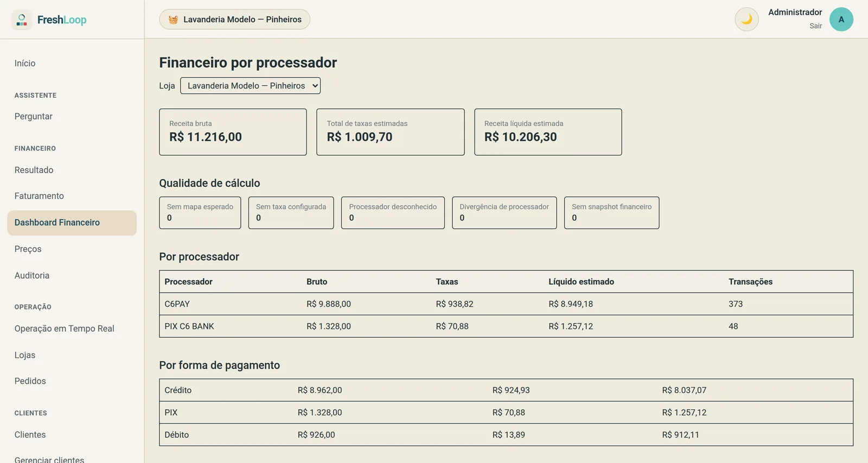Click C6PAY gross value R$ 9.888,00

pos(329,304)
